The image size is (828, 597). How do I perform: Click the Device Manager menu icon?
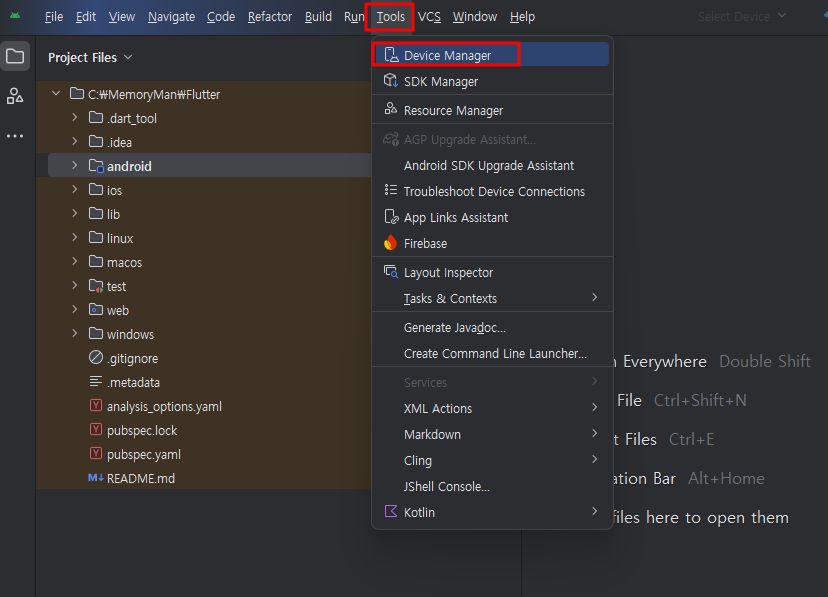tap(391, 55)
